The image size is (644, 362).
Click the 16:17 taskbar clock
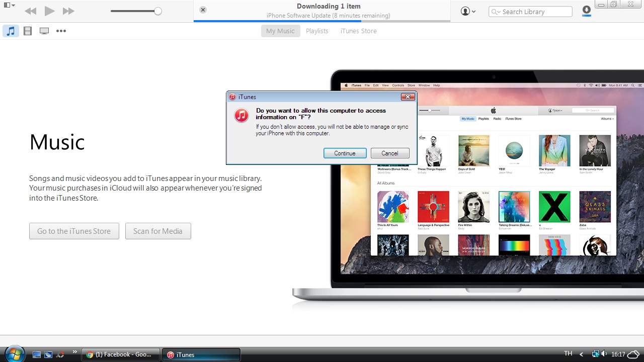pyautogui.click(x=618, y=354)
